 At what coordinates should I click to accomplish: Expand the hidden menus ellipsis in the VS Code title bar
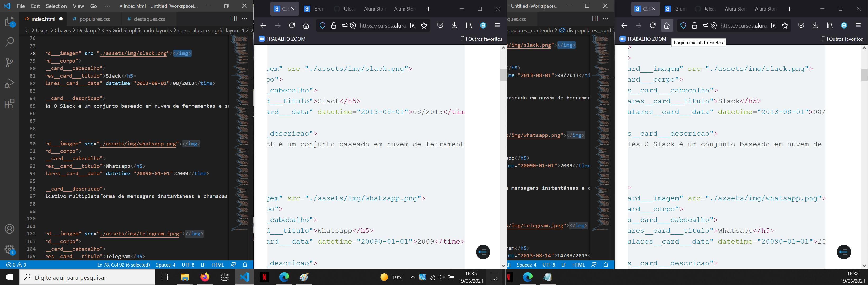tap(107, 6)
